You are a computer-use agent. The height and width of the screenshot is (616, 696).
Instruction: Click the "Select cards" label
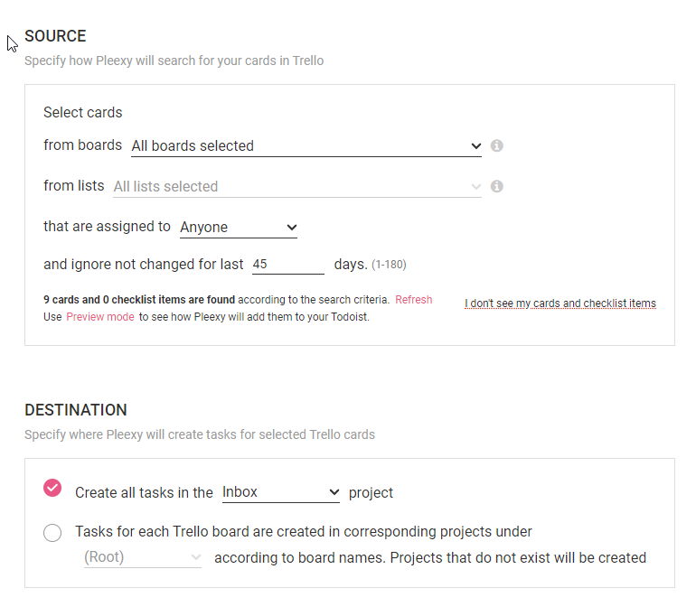click(x=83, y=113)
